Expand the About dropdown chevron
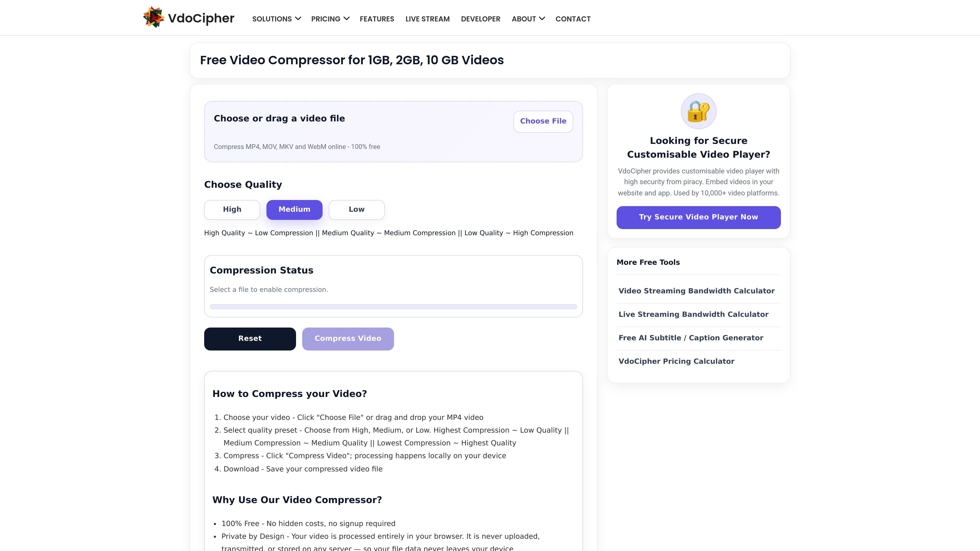The height and width of the screenshot is (551, 980). 542,18
